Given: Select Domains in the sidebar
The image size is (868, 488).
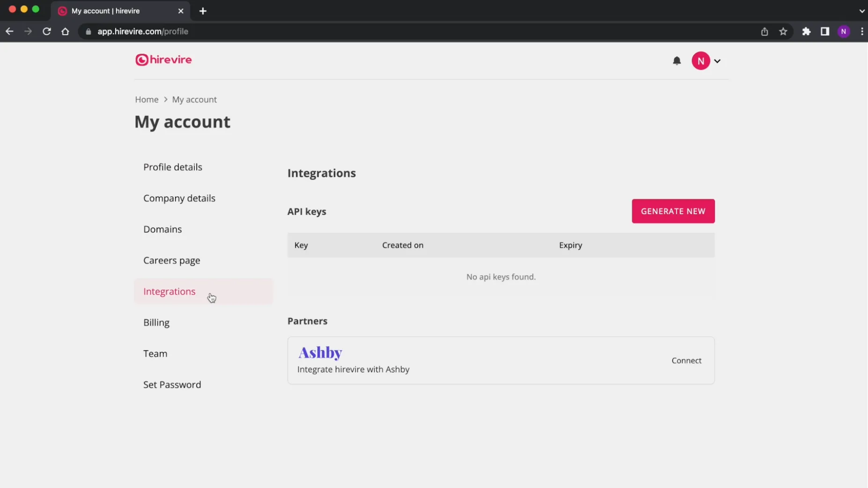Looking at the screenshot, I should (x=203, y=229).
